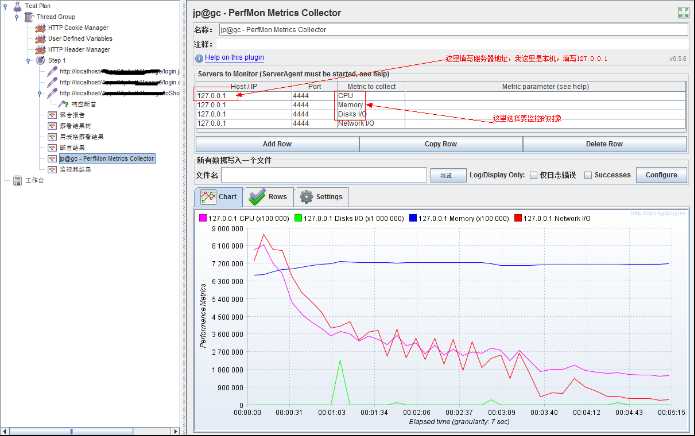Screen dimensions: 695x436
Task: Select the Memory metric cell
Action: 371,105
